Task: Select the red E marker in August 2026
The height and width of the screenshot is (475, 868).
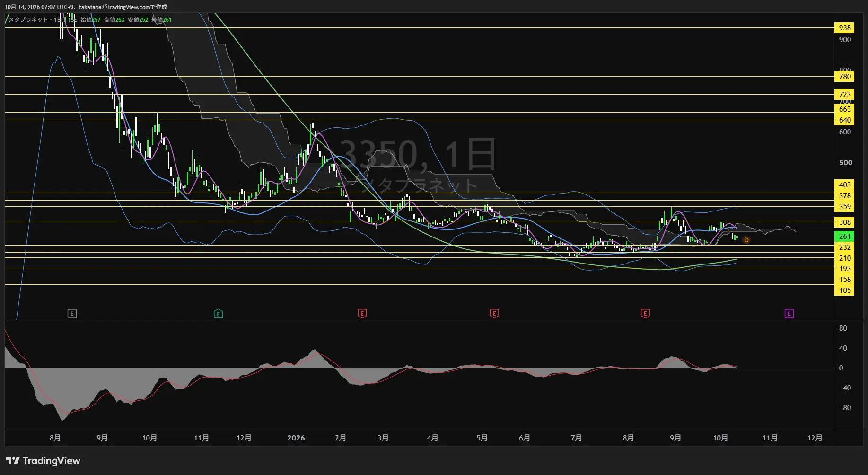Action: pos(645,314)
